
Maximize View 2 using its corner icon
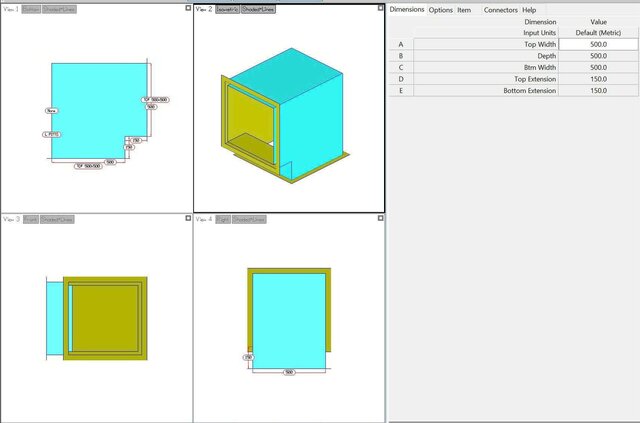(379, 8)
